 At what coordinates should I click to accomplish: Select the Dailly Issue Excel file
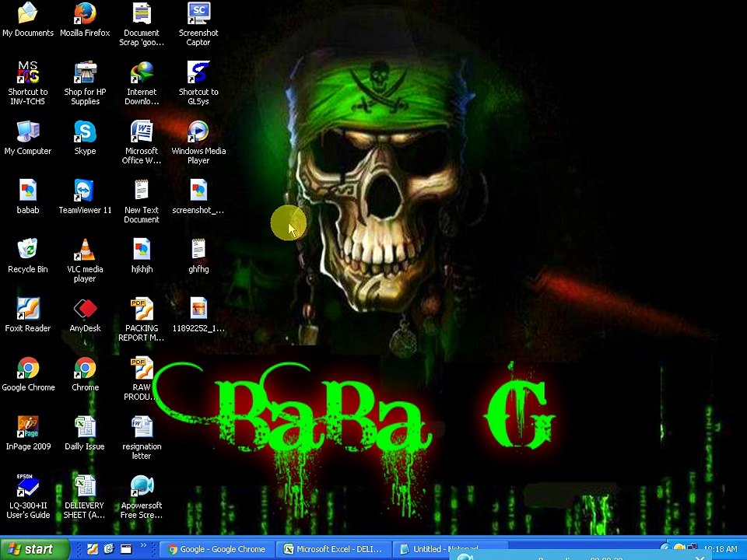[x=85, y=433]
